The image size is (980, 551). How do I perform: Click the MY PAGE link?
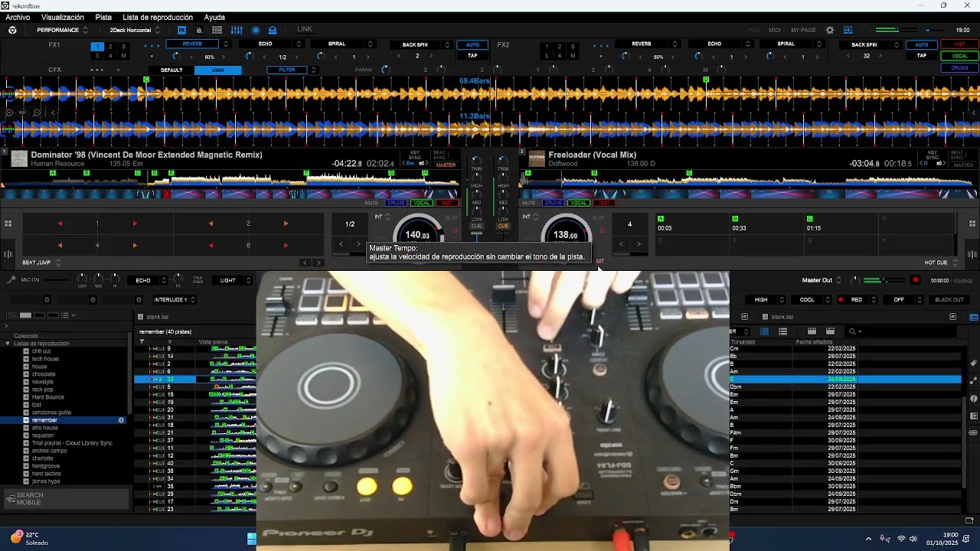tap(803, 30)
